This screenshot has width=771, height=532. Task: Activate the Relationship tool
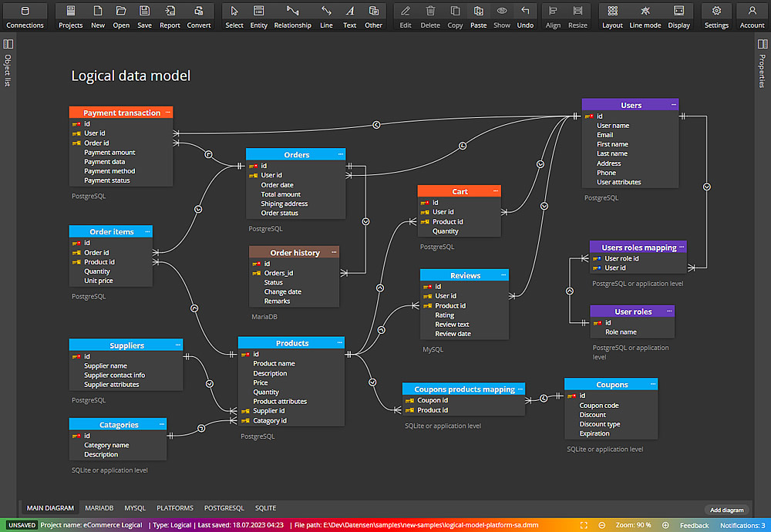292,15
